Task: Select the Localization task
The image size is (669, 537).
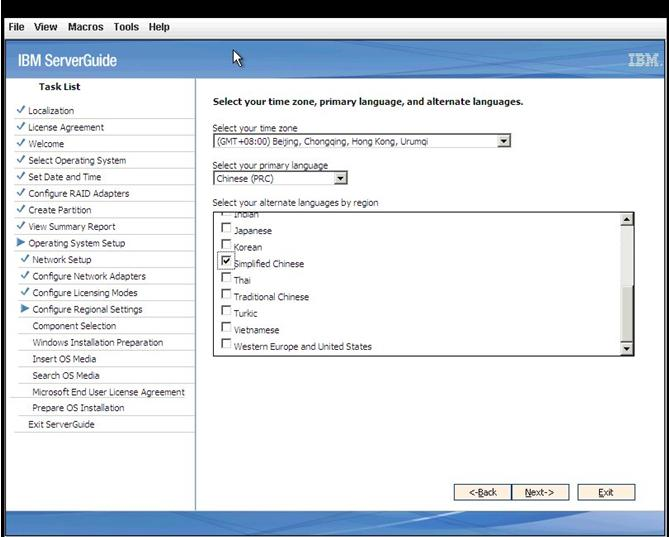Action: point(51,111)
